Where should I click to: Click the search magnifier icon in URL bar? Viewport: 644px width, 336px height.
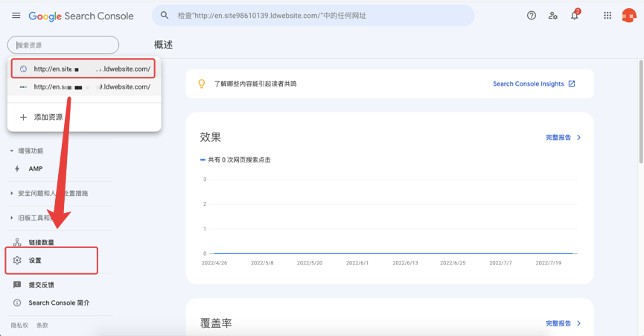click(x=165, y=16)
